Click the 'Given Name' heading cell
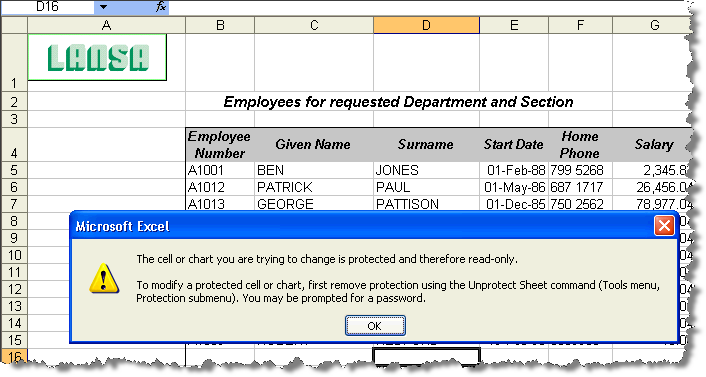The image size is (706, 377). tap(314, 145)
